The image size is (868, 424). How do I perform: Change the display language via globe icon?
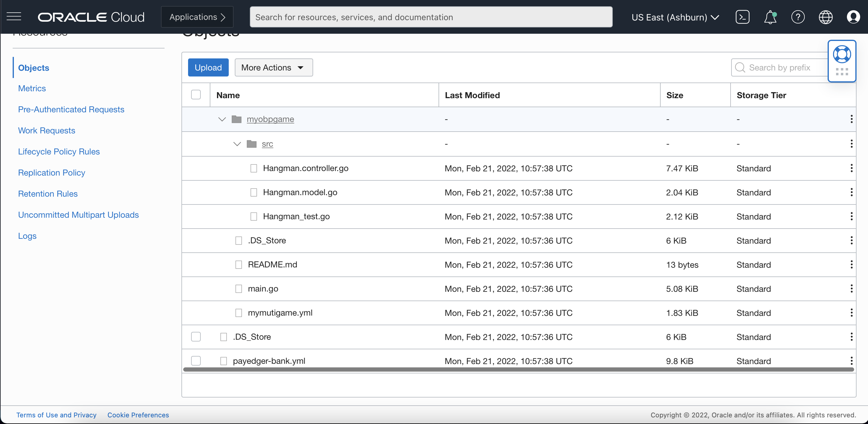(826, 17)
